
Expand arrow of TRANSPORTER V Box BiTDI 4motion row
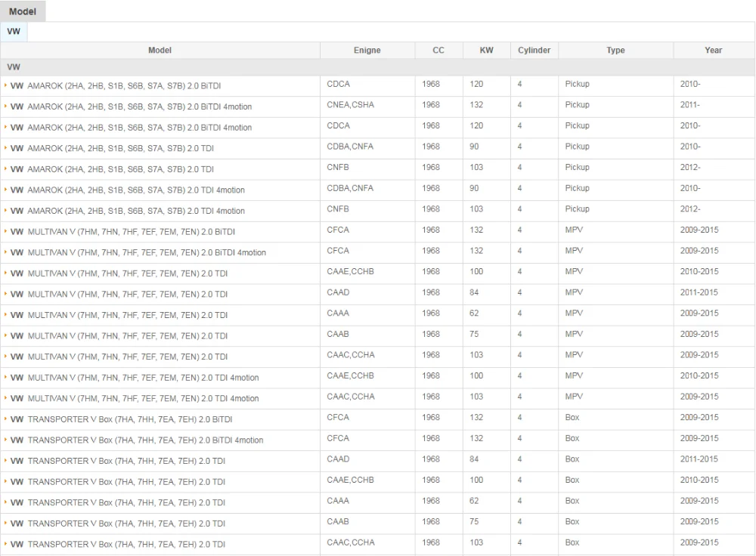5,440
